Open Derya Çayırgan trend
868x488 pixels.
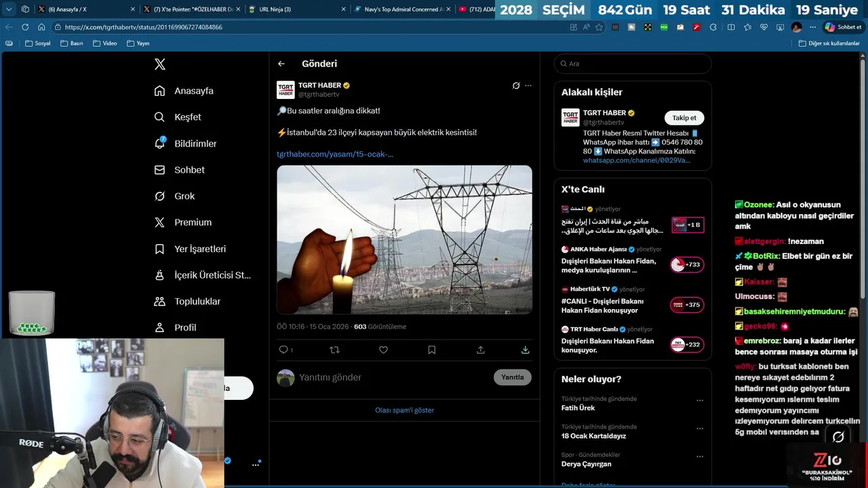pos(587,464)
